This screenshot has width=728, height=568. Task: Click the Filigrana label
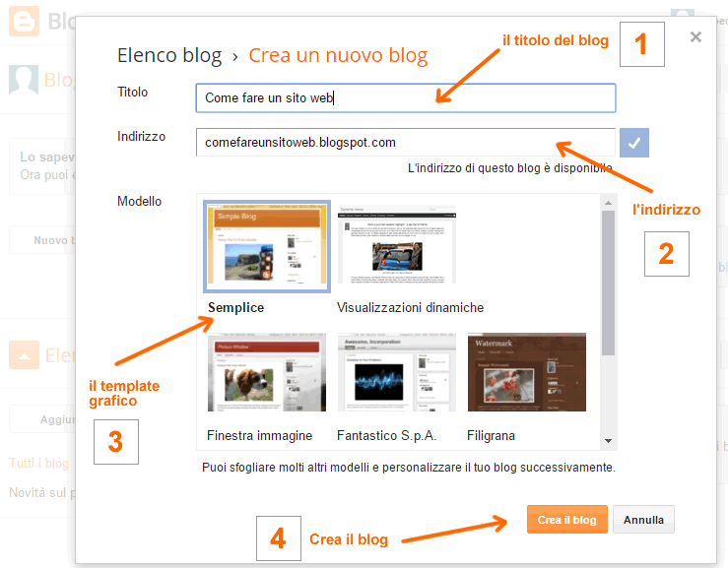tap(491, 436)
